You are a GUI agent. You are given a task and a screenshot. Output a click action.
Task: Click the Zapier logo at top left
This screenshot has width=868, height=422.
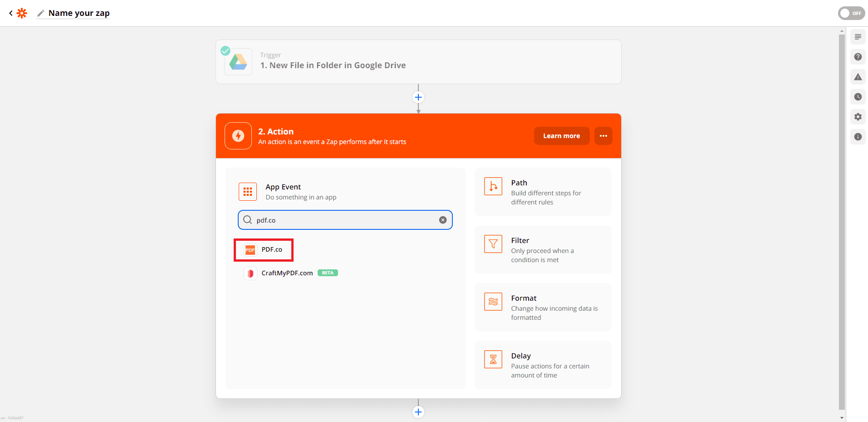21,13
